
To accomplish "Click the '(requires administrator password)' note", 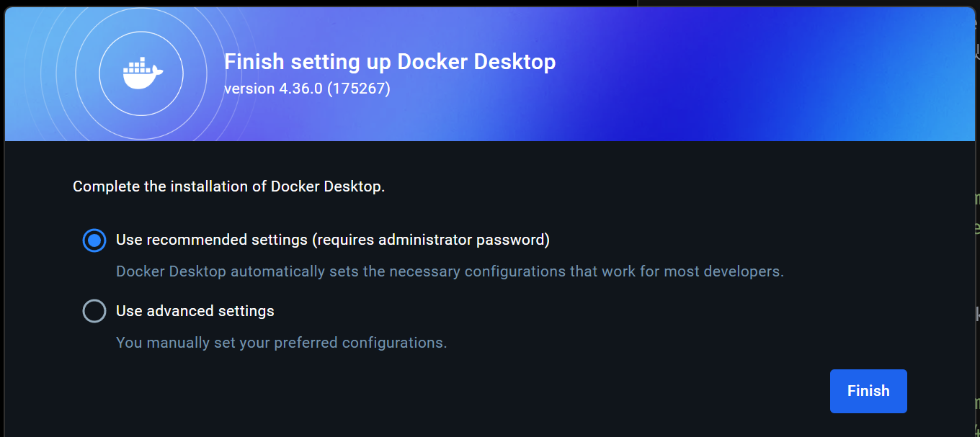I will (431, 240).
